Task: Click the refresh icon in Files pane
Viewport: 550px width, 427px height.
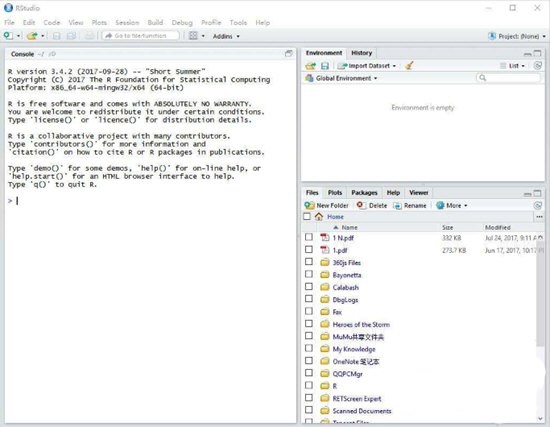Action: click(537, 205)
